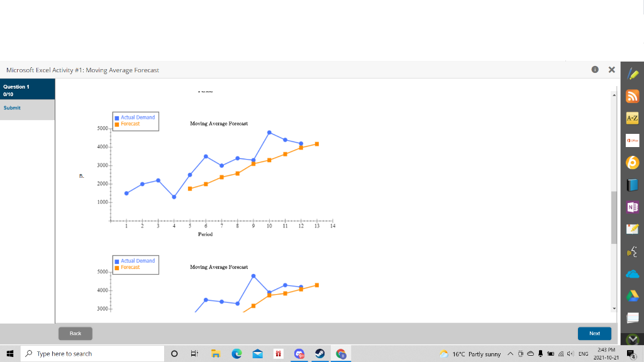644x362 pixels.
Task: Launch Steam from the taskbar
Action: 319,353
